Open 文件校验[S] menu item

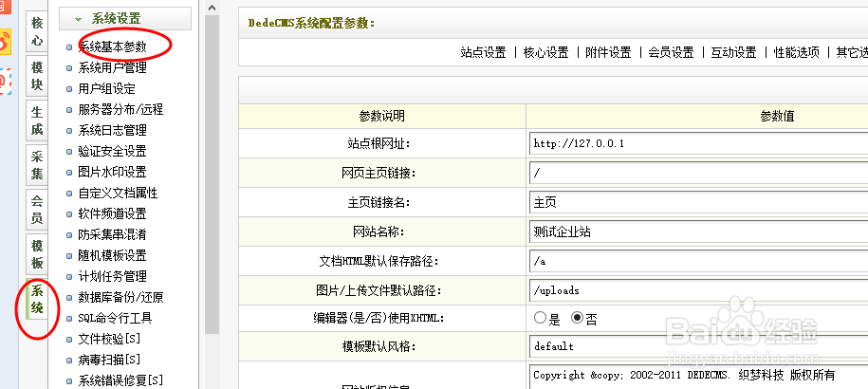[109, 339]
